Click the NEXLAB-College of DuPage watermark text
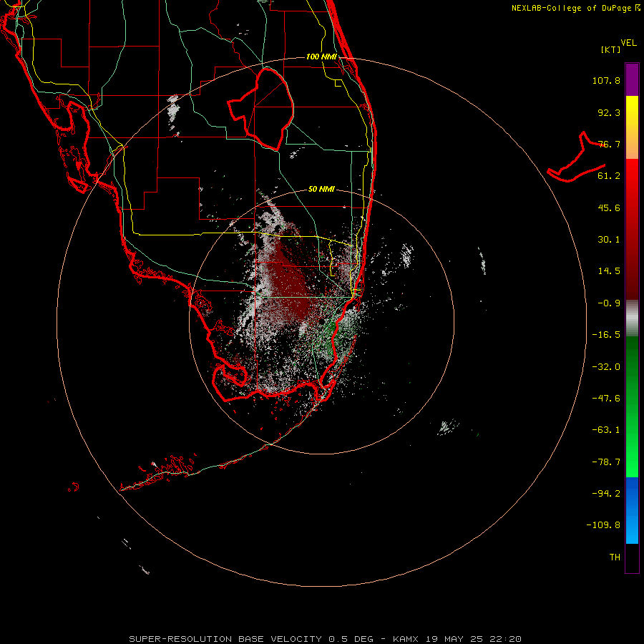The height and width of the screenshot is (644, 644). [x=575, y=8]
